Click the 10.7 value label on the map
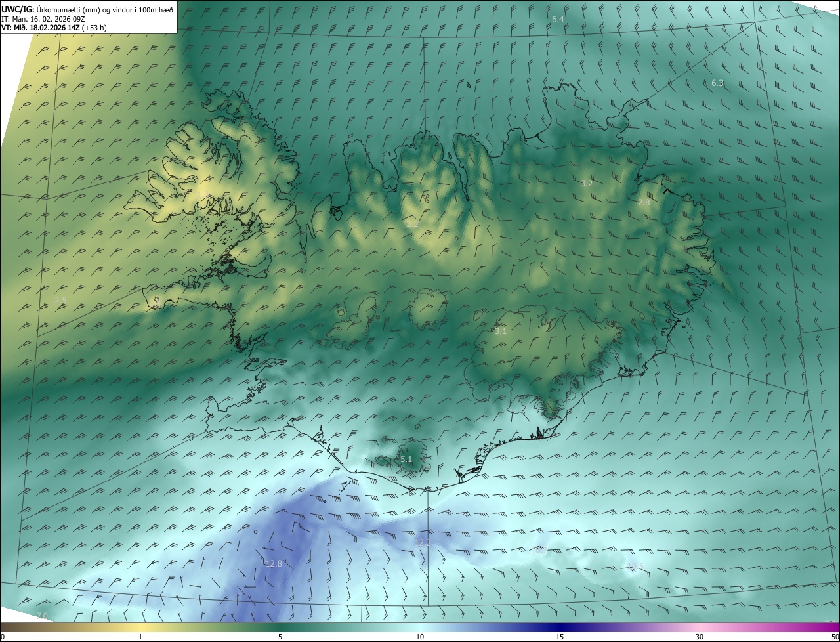The height and width of the screenshot is (642, 840). coord(539,550)
